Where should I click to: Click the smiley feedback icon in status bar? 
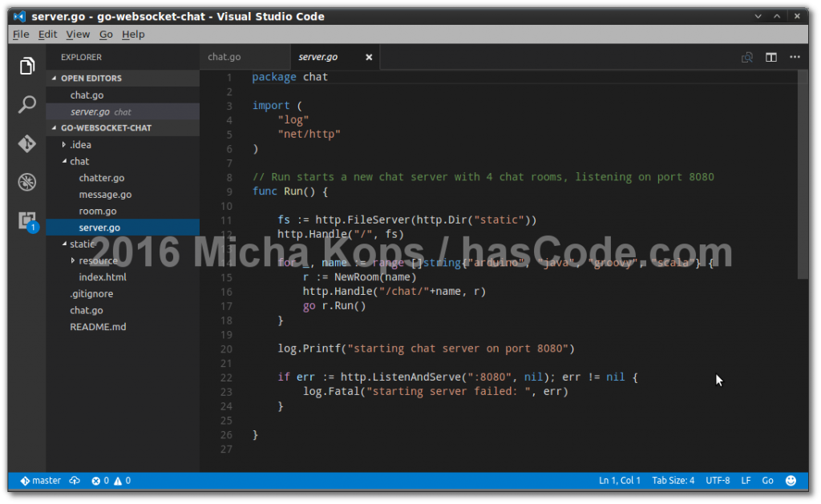click(x=791, y=480)
